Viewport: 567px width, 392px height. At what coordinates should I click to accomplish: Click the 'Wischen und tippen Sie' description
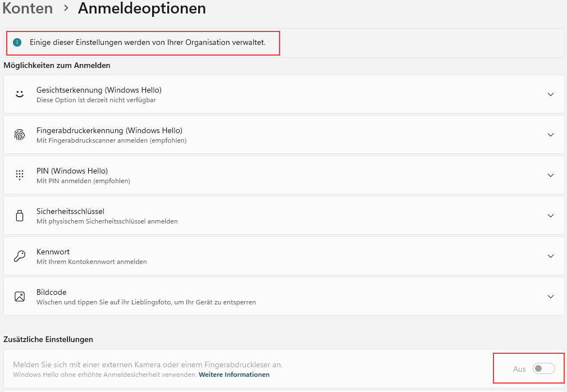[146, 303]
